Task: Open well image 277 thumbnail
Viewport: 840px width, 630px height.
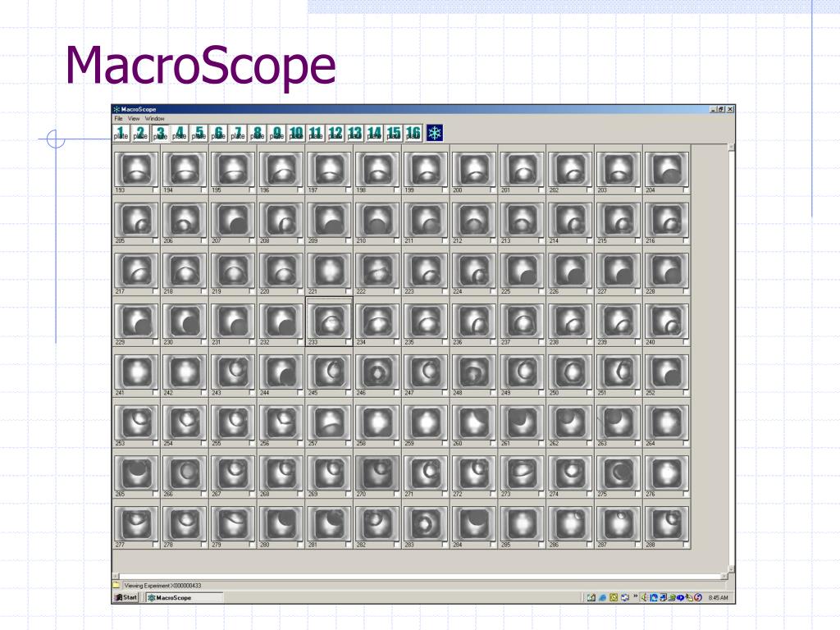Action: [x=136, y=523]
